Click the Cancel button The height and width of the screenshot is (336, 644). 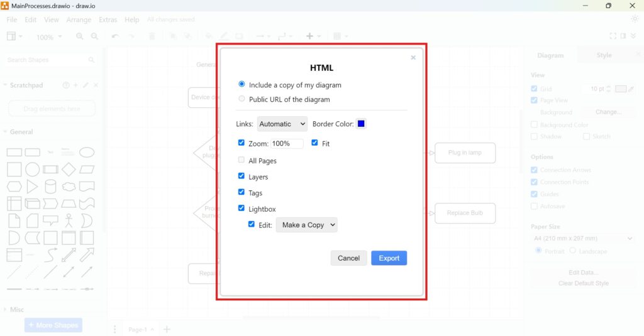[x=348, y=258]
